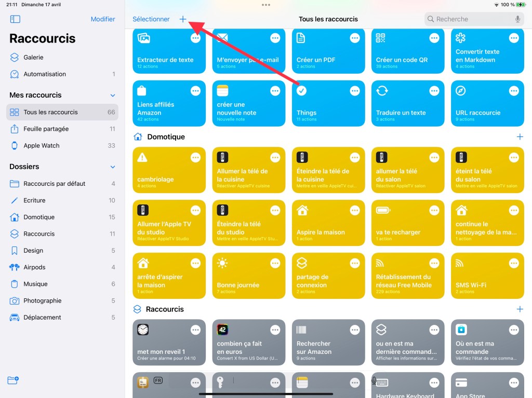
Task: Collapse the Mes raccourcis section
Action: click(113, 95)
